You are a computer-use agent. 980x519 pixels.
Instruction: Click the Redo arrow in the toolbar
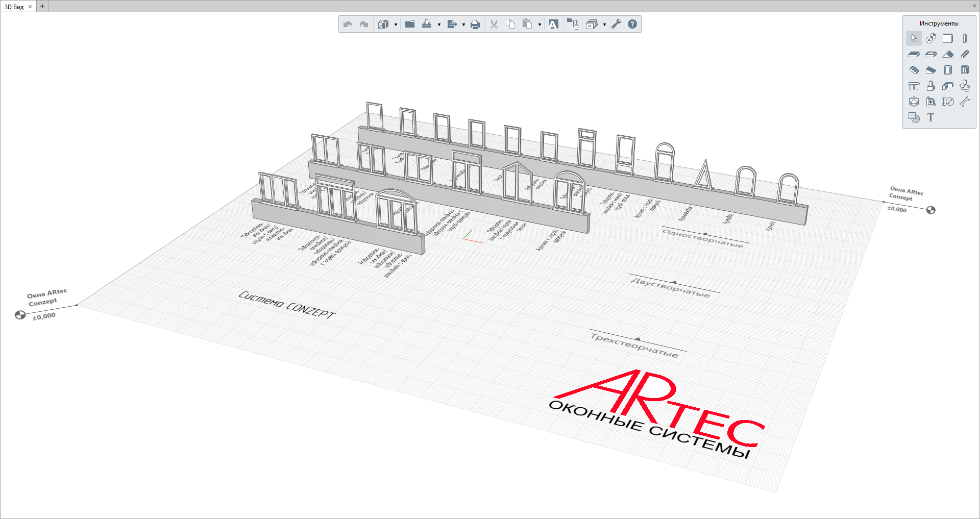click(364, 24)
